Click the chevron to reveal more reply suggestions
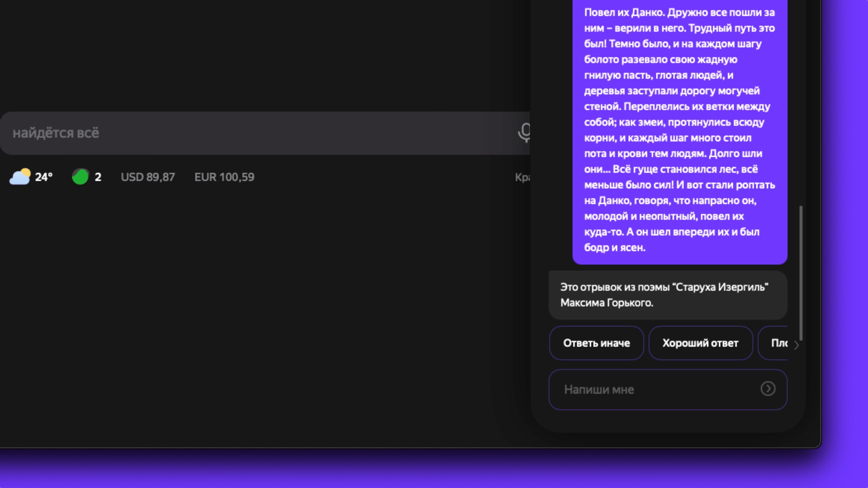 click(x=796, y=345)
